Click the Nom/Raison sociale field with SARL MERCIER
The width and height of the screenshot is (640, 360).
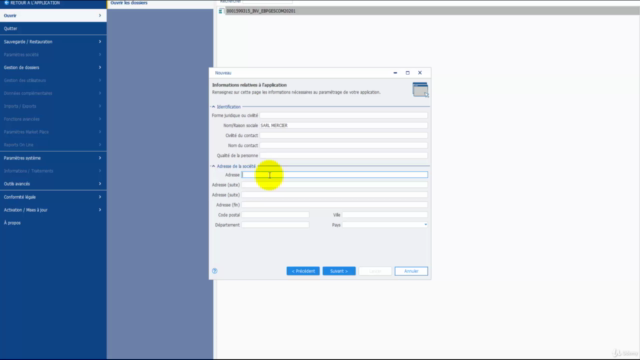[344, 125]
